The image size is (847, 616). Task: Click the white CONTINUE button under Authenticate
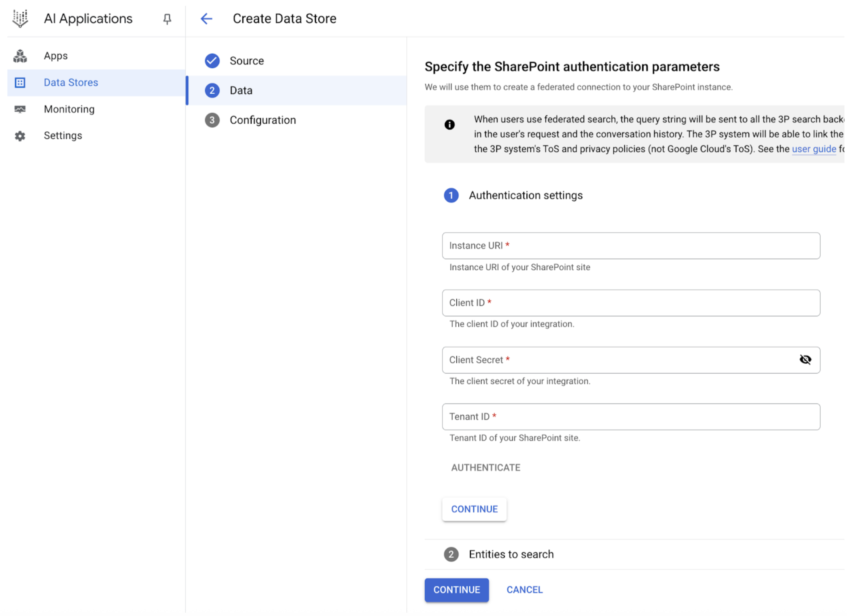[474, 509]
